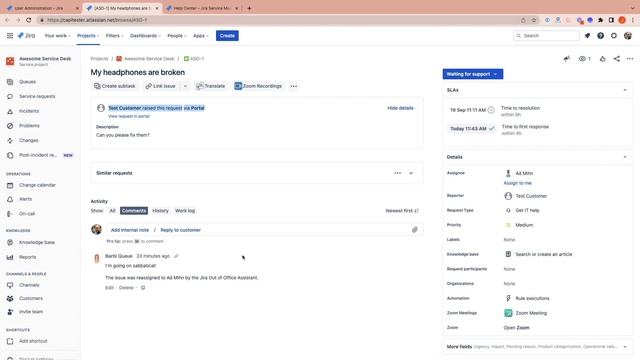Select the Comments activity tab

134,211
